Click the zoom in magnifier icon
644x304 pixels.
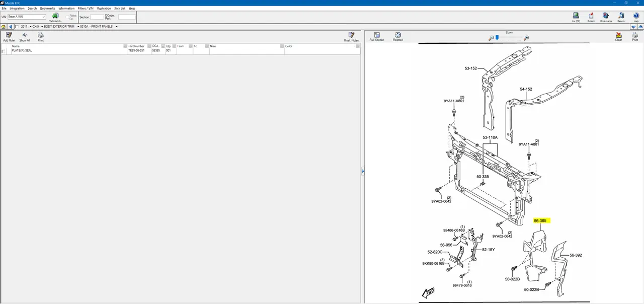coord(526,38)
